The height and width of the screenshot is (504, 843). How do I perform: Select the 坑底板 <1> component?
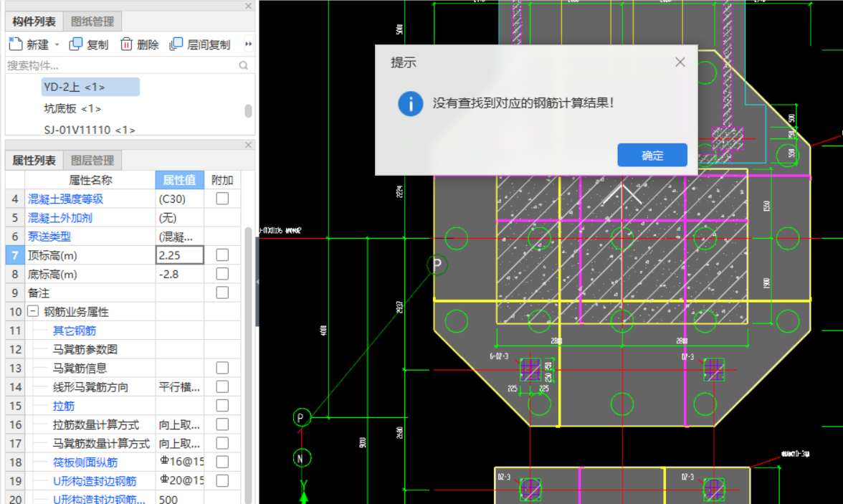(72, 109)
